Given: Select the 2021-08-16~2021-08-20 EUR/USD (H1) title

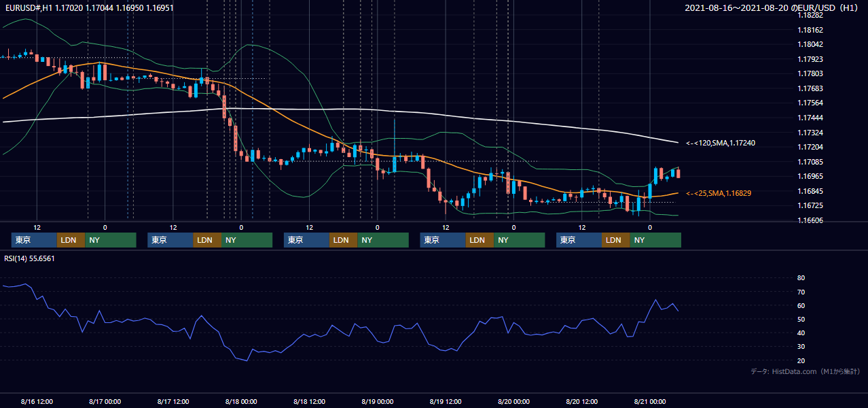Looking at the screenshot, I should (x=771, y=7).
